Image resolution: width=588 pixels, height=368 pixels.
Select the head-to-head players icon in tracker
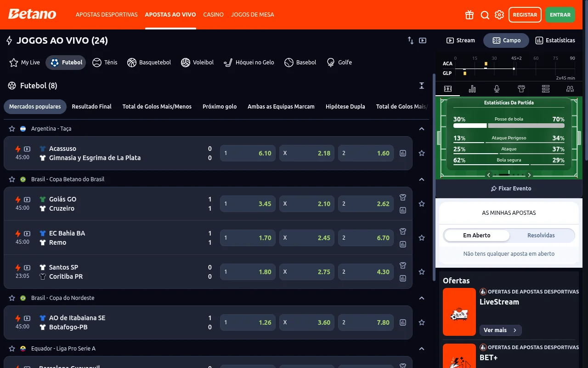(570, 89)
